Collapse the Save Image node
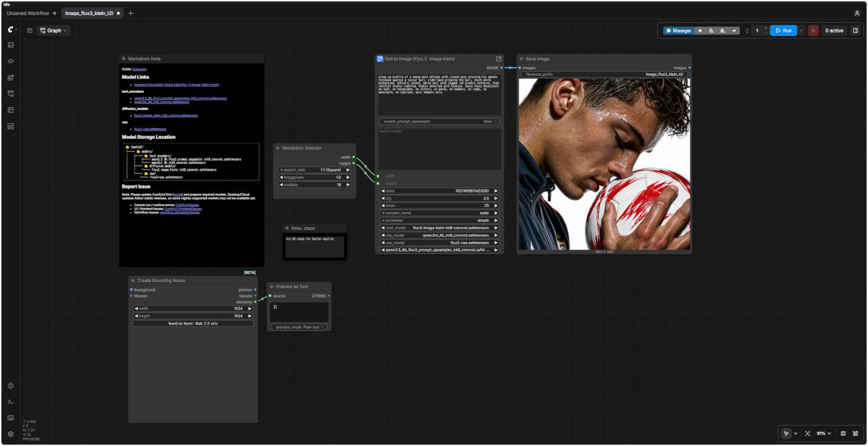 click(x=521, y=59)
